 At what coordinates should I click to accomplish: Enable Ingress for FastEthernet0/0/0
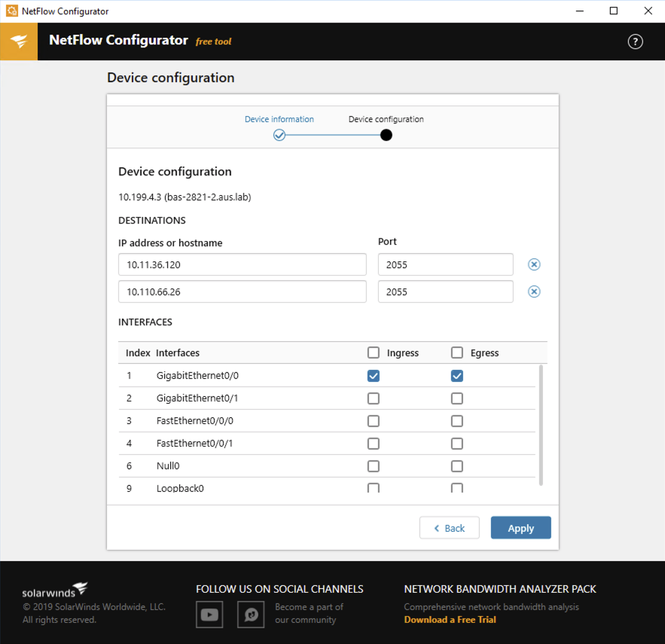pos(374,421)
